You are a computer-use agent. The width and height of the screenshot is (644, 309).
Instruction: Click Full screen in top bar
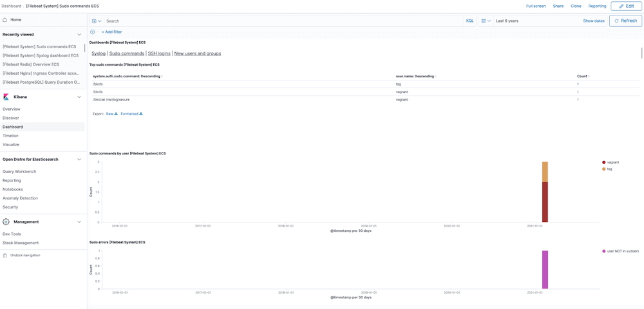point(536,6)
